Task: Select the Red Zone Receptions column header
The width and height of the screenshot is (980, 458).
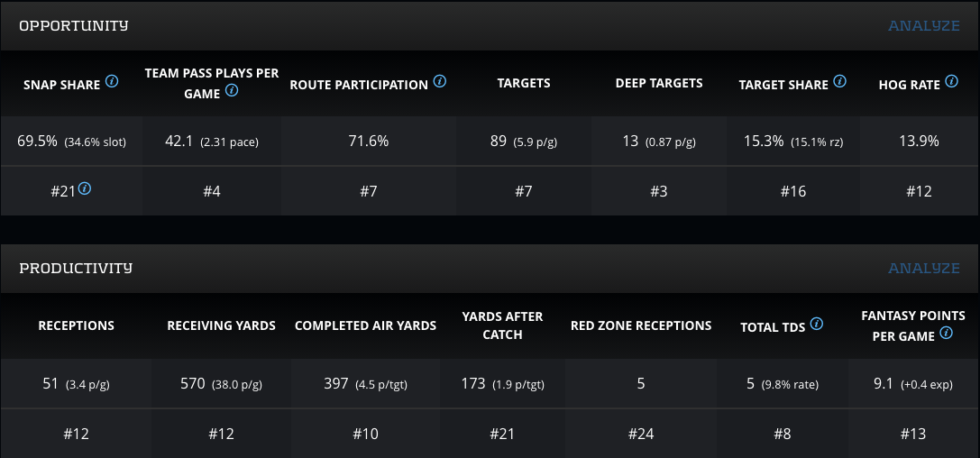Action: (x=641, y=325)
